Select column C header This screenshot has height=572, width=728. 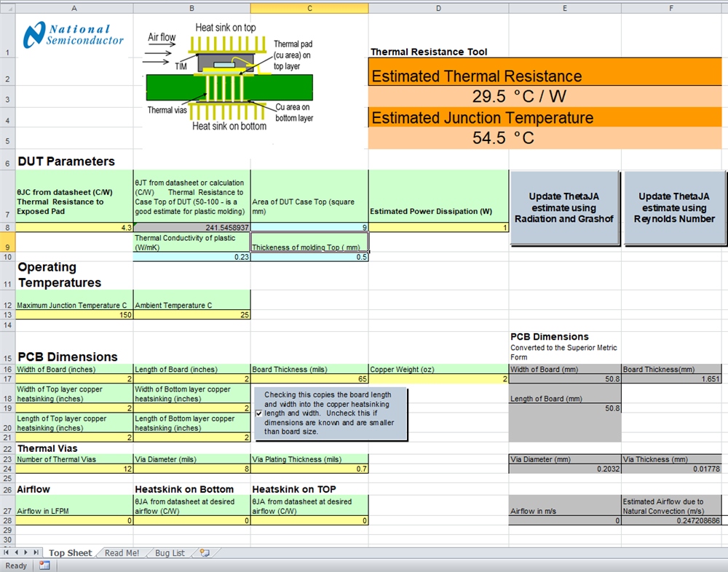coord(309,8)
